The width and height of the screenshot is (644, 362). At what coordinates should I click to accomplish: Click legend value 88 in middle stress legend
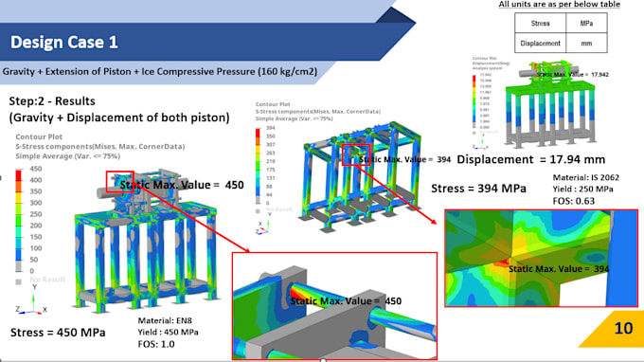[269, 187]
